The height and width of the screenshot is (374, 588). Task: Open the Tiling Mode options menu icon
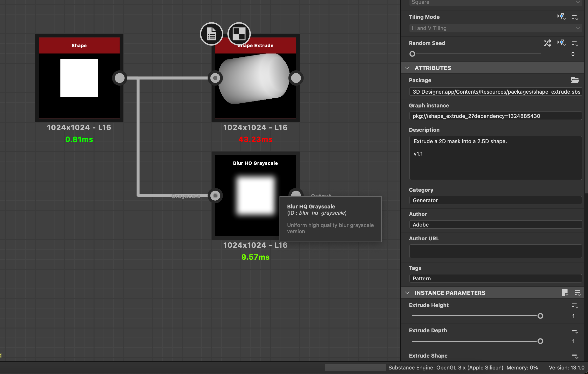pyautogui.click(x=575, y=17)
